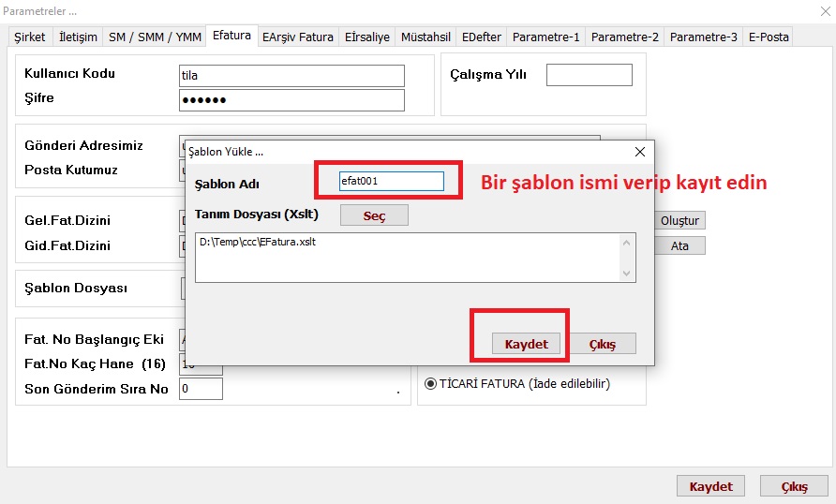This screenshot has width=836, height=504.
Task: Click Kaydet in Şablon Yükle dialog
Action: coord(526,344)
